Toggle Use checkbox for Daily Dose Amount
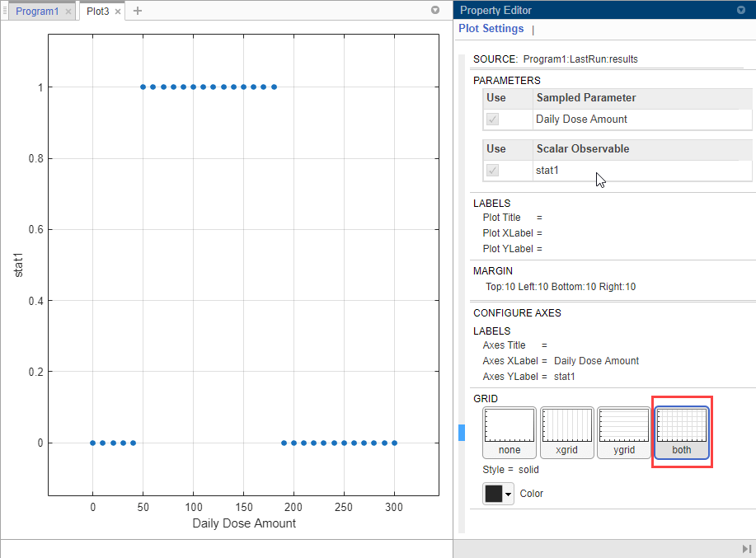756x558 pixels. coord(492,119)
